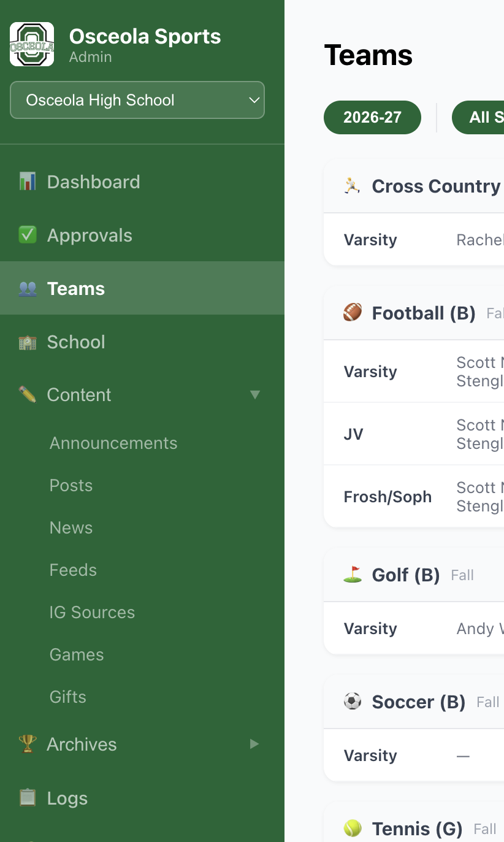Collapse the Content section arrow
The image size is (504, 842).
tap(255, 395)
